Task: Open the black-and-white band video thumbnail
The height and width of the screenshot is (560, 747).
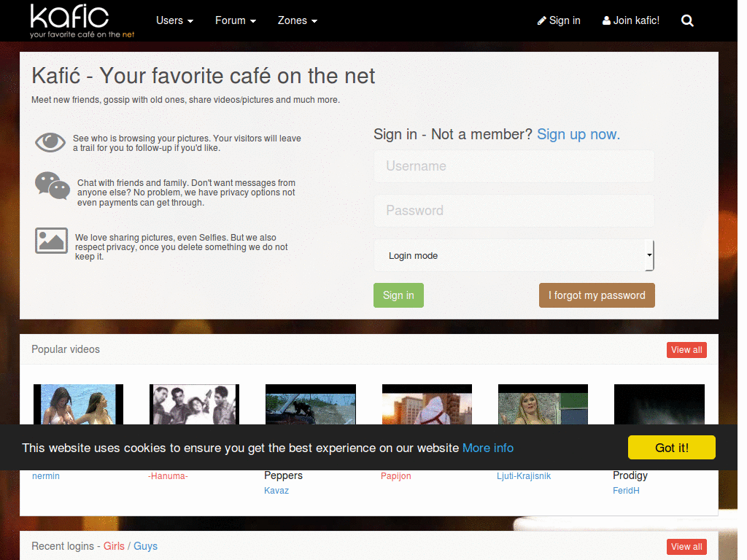Action: (194, 404)
